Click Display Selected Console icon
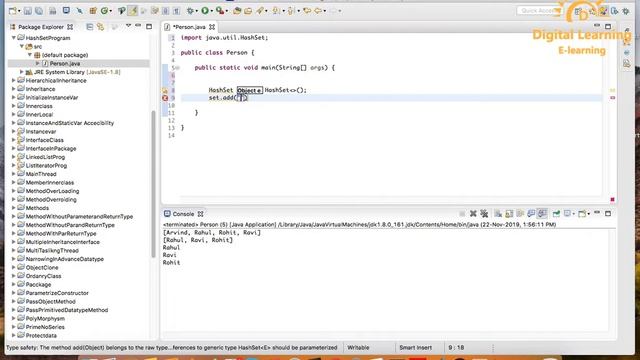Image resolution: width=640 pixels, height=360 pixels. tap(568, 213)
